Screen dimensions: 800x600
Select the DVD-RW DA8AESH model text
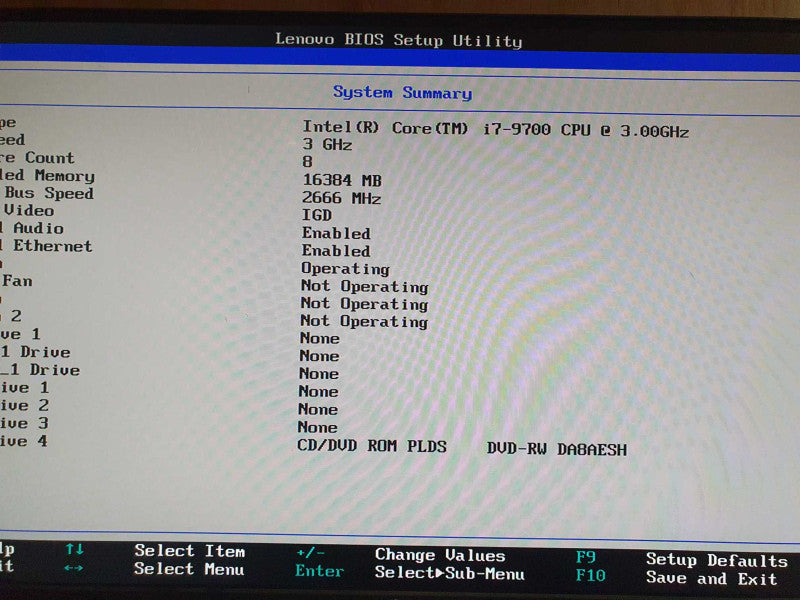pyautogui.click(x=557, y=449)
